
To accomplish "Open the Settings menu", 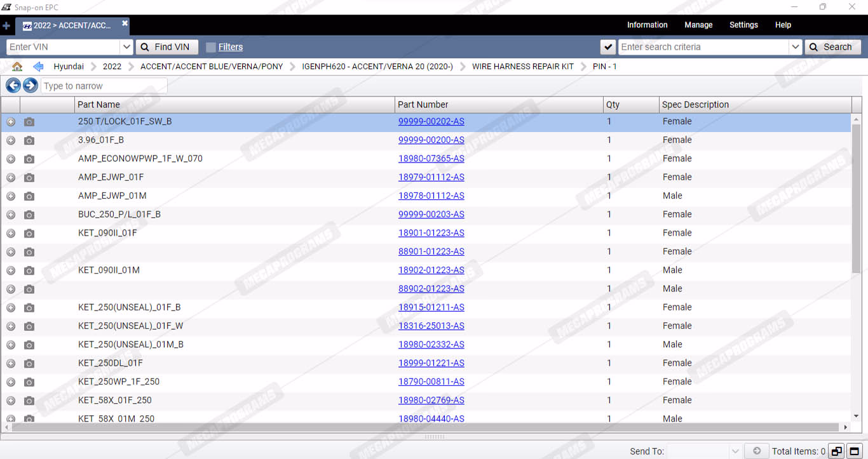I will click(743, 25).
